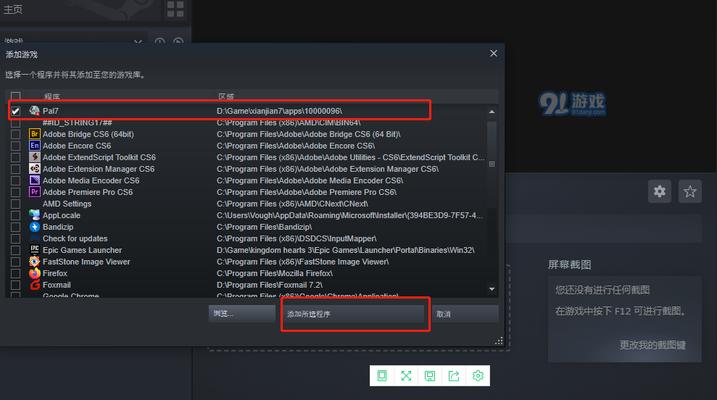Click the dialog resize grip corner
The image size is (717, 400).
pos(498,341)
